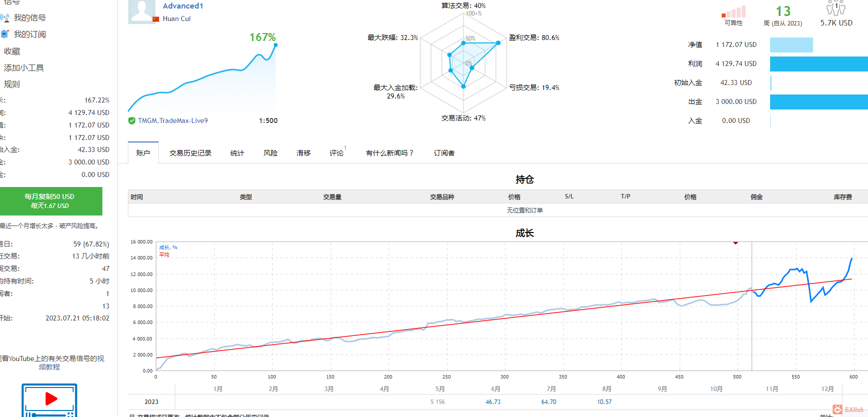Open the signal provider avatar image
This screenshot has width=868, height=417.
142,11
